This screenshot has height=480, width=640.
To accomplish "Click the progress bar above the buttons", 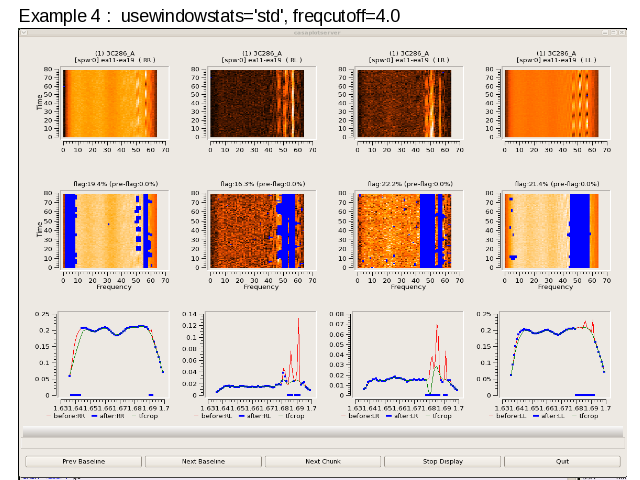I will [323, 432].
